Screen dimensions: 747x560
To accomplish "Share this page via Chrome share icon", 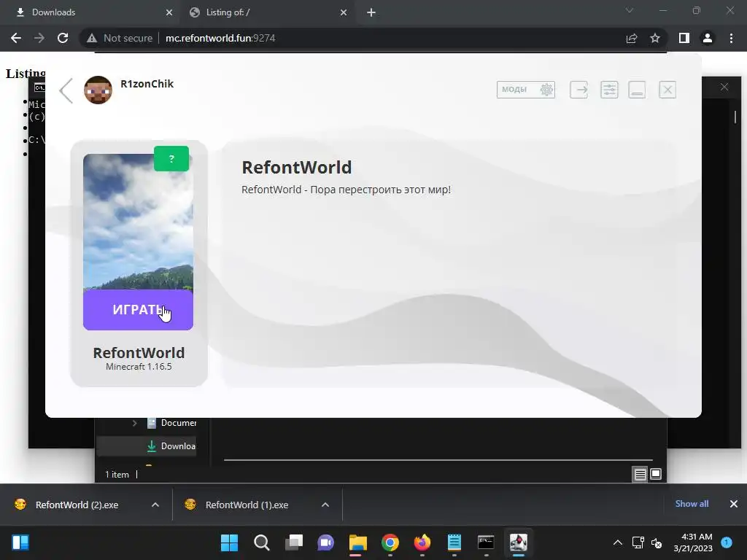I will coord(632,38).
